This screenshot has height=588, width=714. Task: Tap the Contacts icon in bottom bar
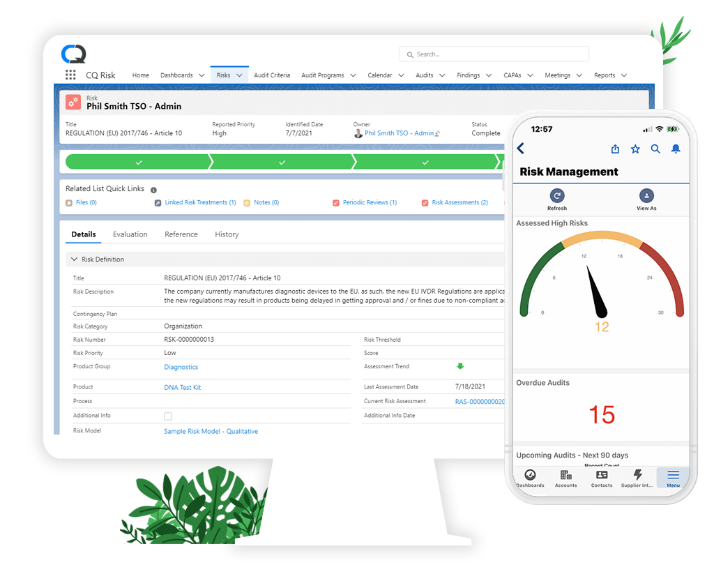click(601, 475)
